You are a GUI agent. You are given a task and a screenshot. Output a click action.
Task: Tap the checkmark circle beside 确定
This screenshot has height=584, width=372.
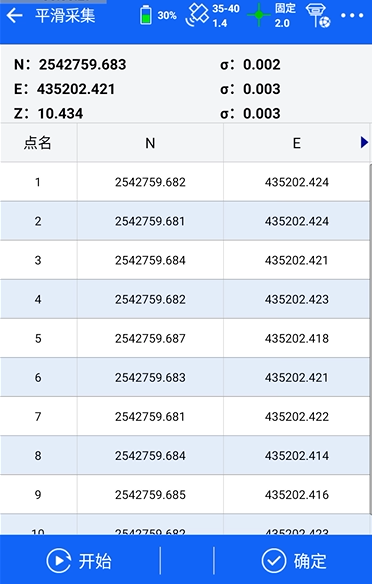point(274,561)
